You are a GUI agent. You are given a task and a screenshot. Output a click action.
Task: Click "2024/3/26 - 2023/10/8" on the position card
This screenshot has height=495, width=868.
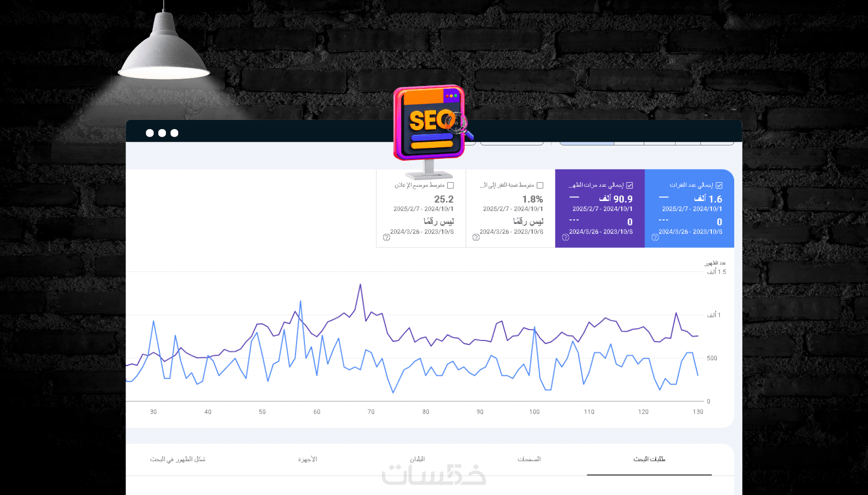422,232
